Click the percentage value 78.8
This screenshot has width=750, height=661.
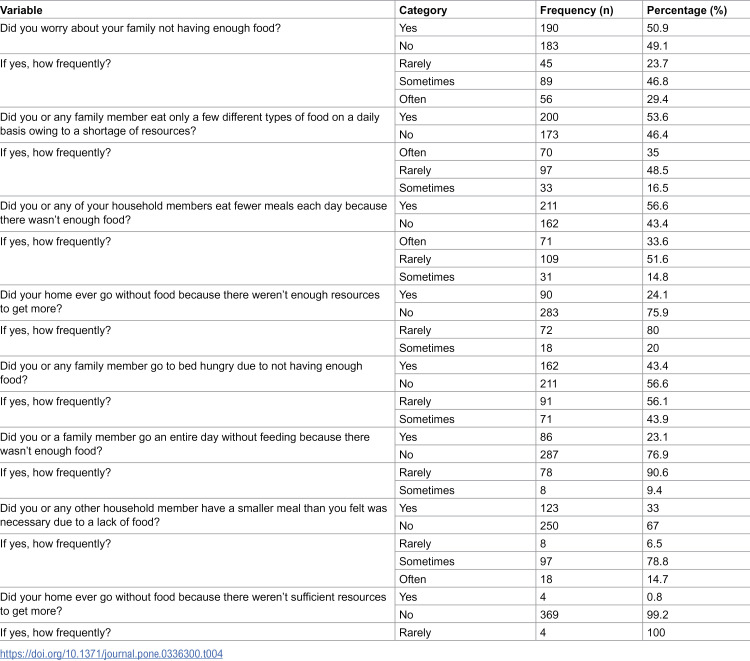[x=657, y=562]
